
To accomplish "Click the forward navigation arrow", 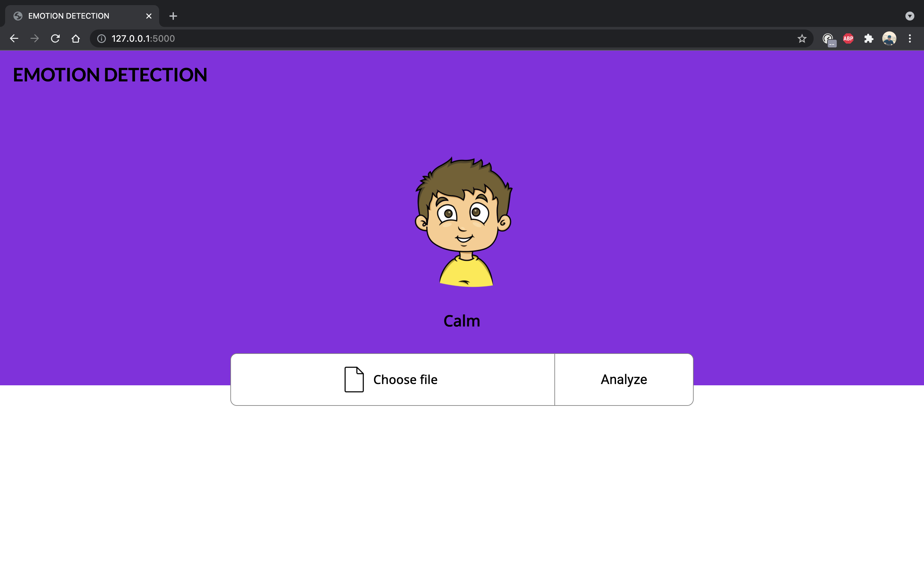I will (x=34, y=38).
